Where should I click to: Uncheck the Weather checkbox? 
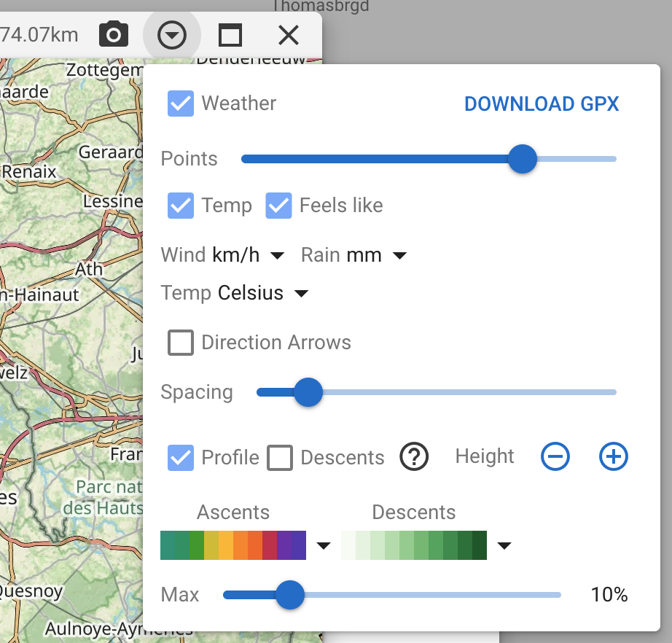(x=181, y=104)
